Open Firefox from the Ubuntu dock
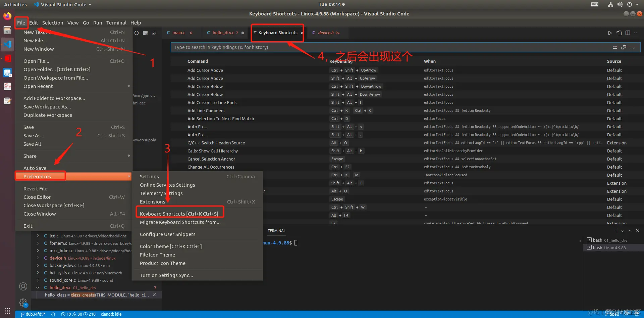This screenshot has width=644, height=318. 7,16
